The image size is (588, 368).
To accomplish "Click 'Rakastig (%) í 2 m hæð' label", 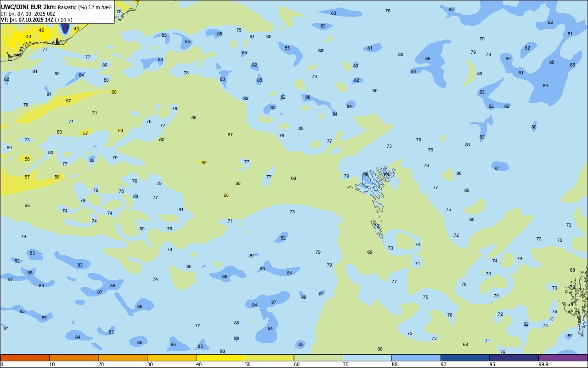I will pos(85,7).
